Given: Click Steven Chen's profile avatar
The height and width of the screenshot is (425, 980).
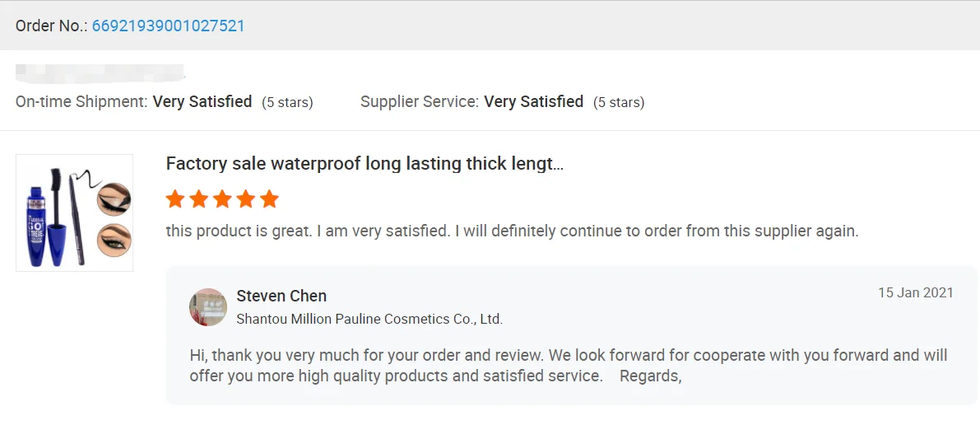Looking at the screenshot, I should click(208, 307).
